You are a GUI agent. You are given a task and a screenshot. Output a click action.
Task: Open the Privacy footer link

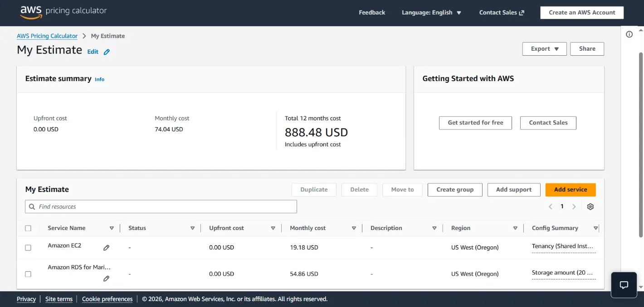(x=26, y=299)
